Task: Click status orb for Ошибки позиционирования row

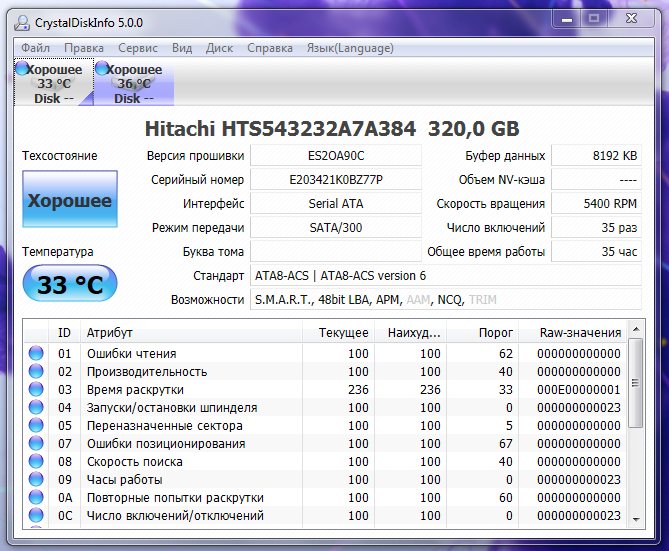Action: [36, 443]
